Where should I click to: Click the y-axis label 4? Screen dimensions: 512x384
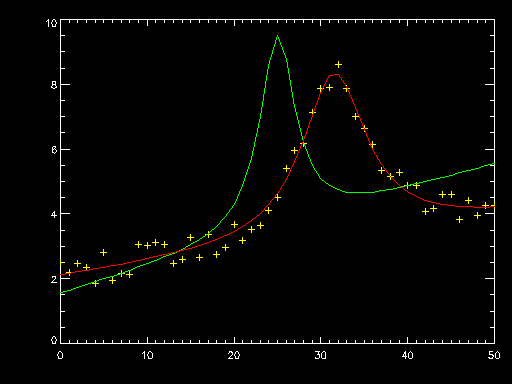click(x=54, y=214)
